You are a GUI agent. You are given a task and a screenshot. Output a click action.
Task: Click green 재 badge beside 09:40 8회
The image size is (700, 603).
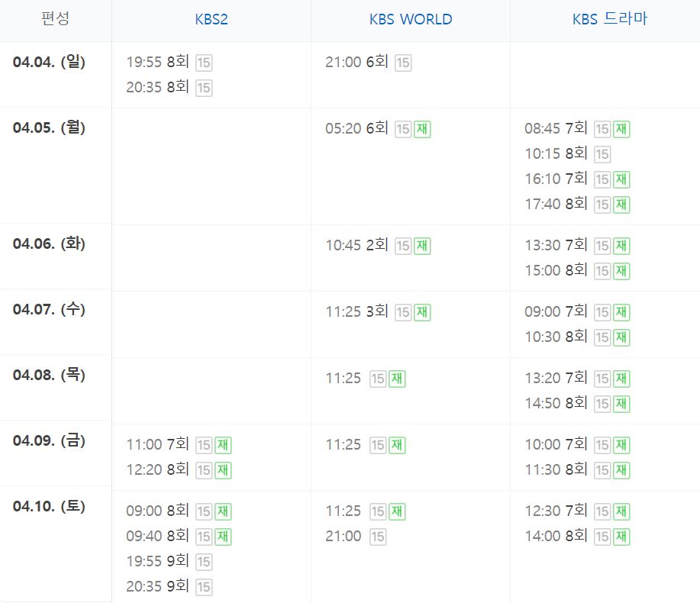click(x=223, y=537)
